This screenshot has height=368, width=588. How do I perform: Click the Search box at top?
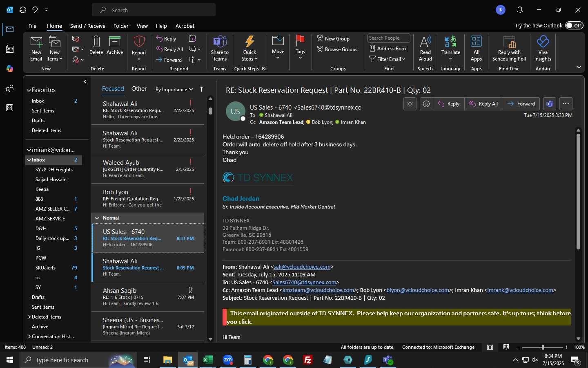coord(154,10)
